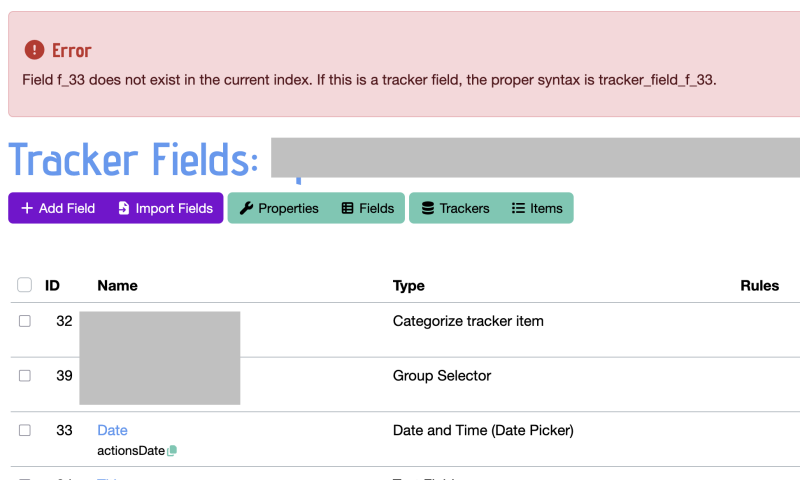Screen dimensions: 800x480
Task: Click the Type column header
Action: tap(409, 286)
